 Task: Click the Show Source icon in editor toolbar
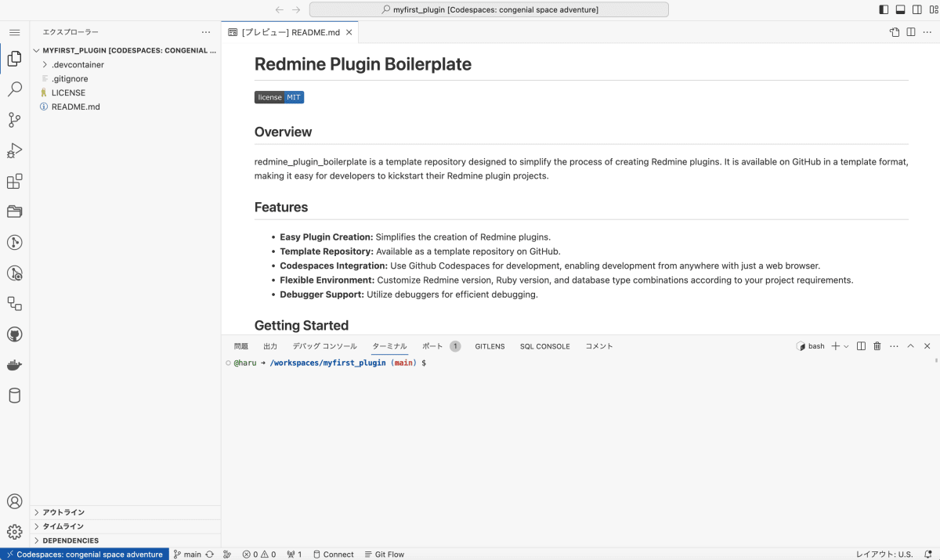coord(895,32)
